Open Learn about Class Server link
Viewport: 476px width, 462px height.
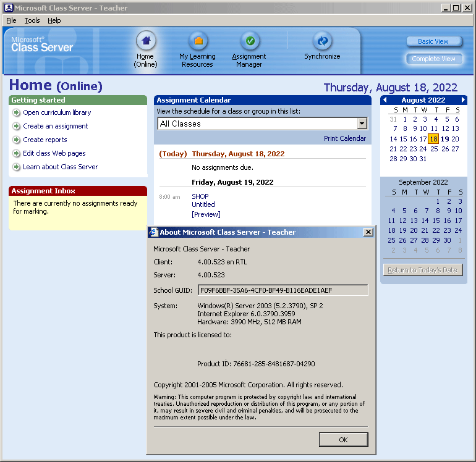[x=61, y=167]
